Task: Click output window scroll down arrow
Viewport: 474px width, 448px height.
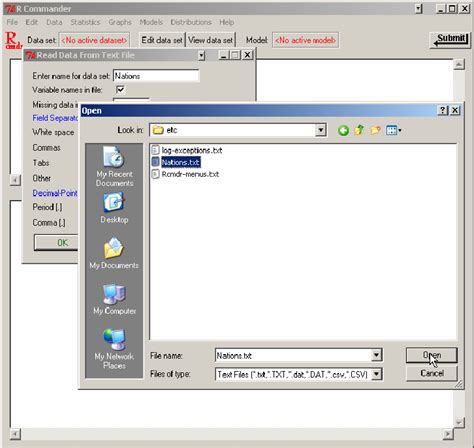Action: (459, 423)
